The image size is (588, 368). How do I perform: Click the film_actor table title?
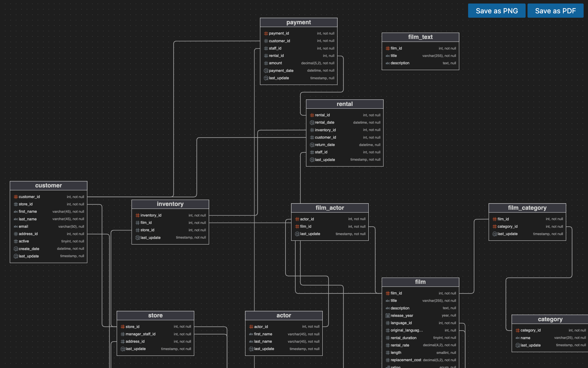pyautogui.click(x=330, y=208)
